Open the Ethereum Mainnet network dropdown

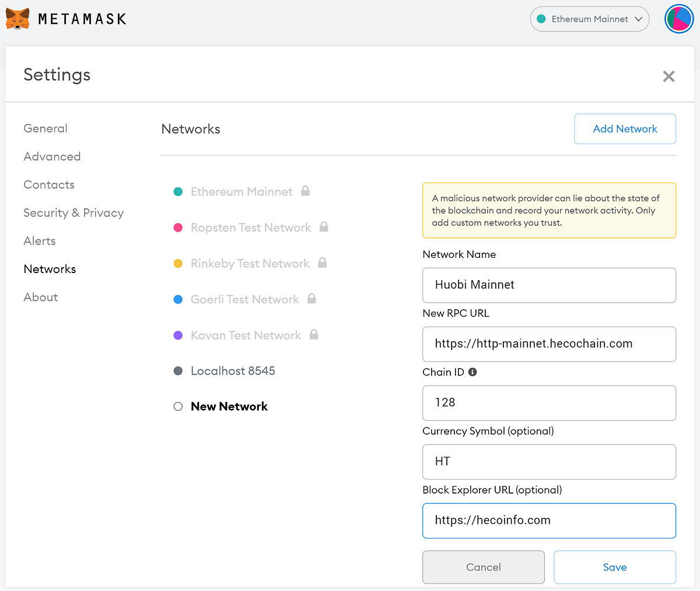589,19
